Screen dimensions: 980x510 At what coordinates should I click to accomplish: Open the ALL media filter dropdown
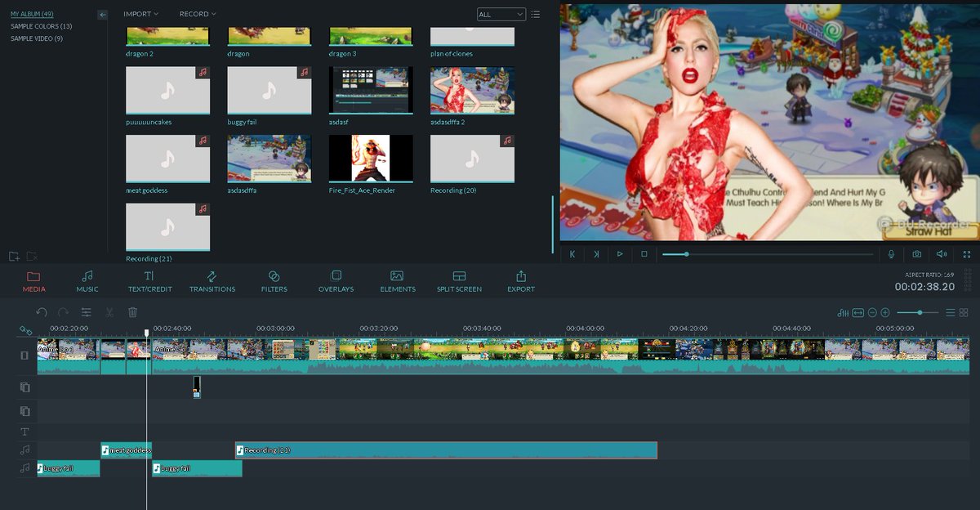click(501, 14)
